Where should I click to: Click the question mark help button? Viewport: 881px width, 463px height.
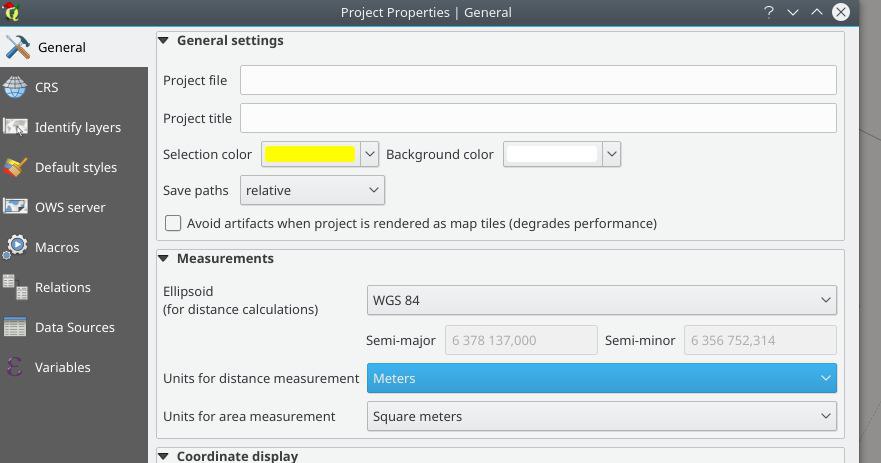(769, 12)
